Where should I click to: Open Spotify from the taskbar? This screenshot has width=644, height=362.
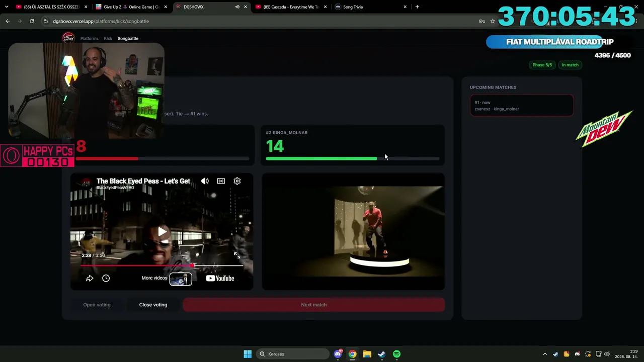(x=396, y=354)
